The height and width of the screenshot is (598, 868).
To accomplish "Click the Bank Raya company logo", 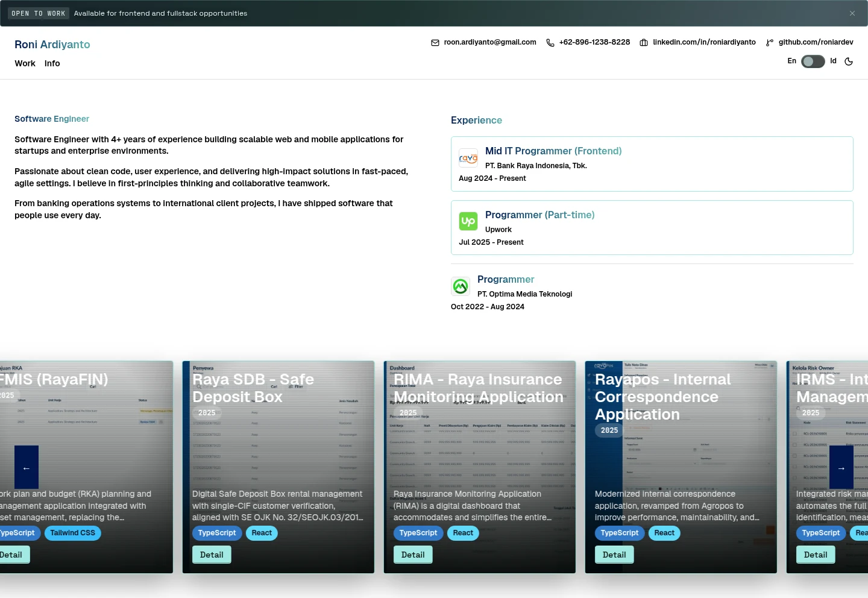I will [x=468, y=158].
